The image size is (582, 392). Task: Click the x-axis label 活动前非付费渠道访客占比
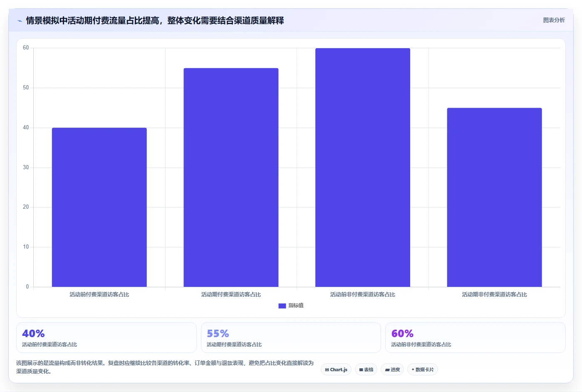click(x=363, y=294)
